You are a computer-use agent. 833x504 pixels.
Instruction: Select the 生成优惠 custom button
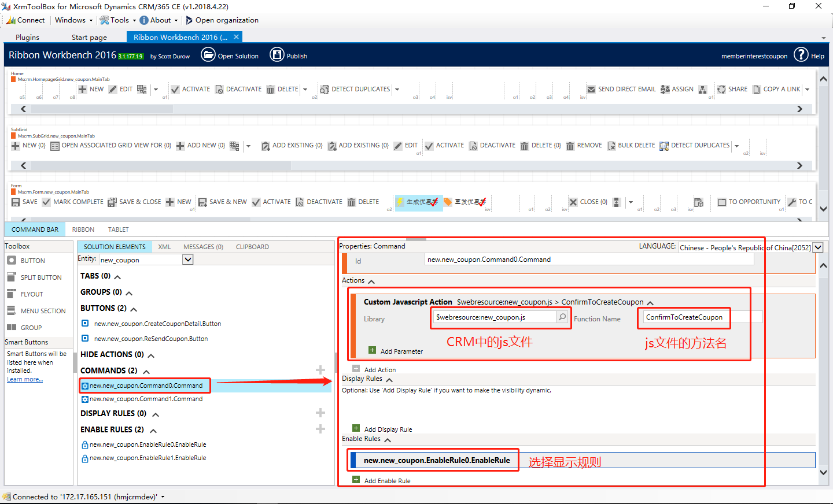click(418, 202)
